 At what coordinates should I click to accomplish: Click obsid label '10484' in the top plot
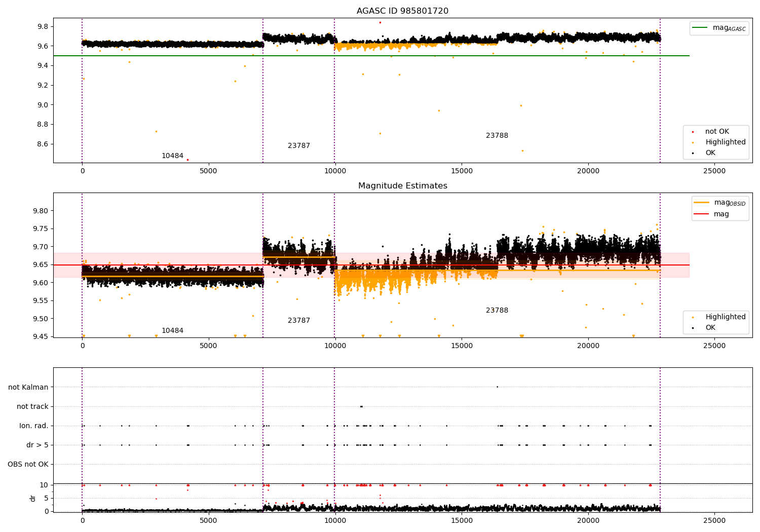172,156
